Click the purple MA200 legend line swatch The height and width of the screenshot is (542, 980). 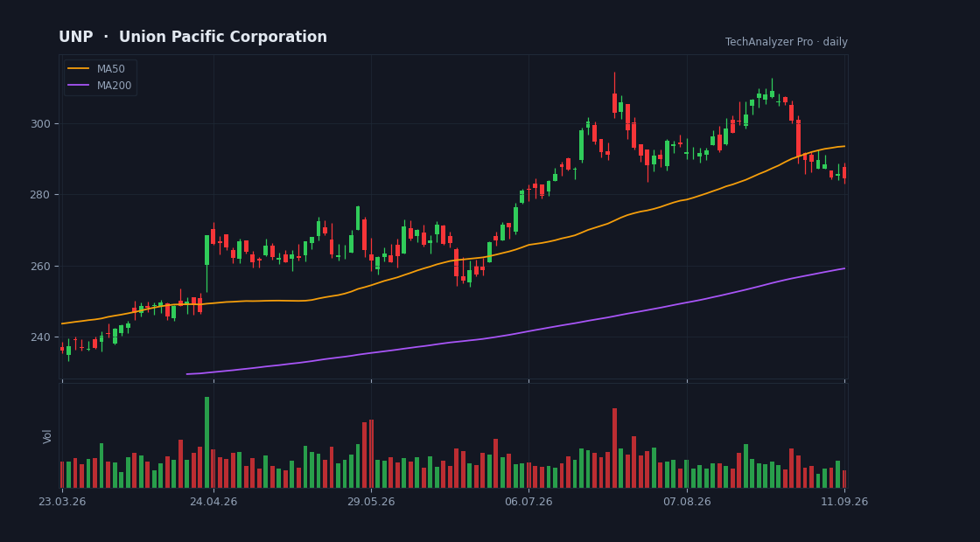click(78, 86)
